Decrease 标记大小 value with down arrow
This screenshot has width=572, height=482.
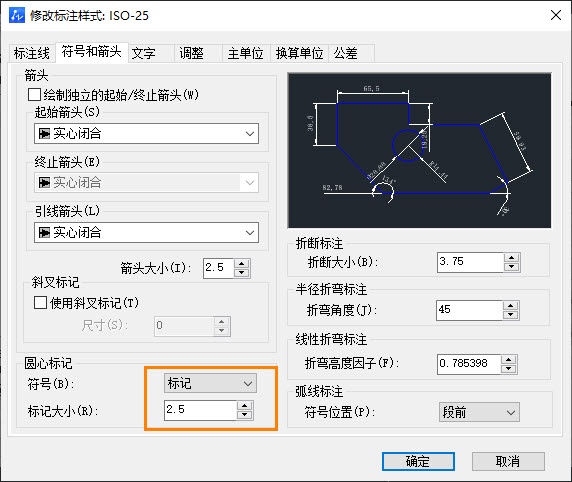244,415
